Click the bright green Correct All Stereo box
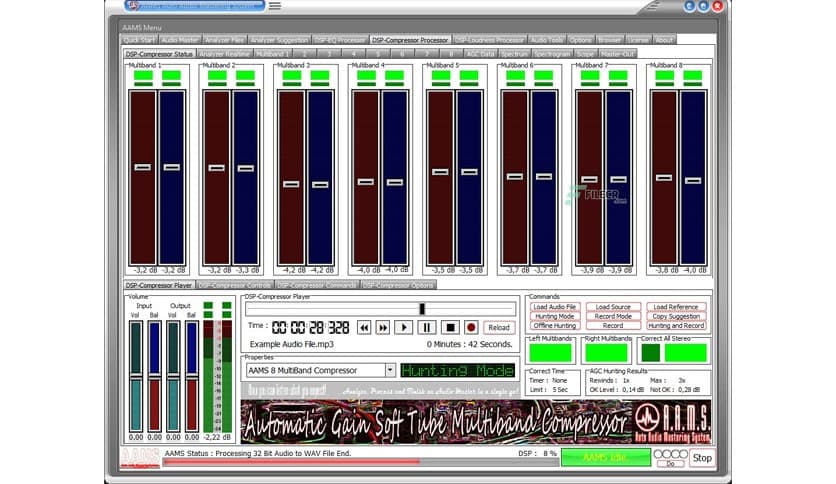Screen dimensions: 836x484 pyautogui.click(x=686, y=353)
